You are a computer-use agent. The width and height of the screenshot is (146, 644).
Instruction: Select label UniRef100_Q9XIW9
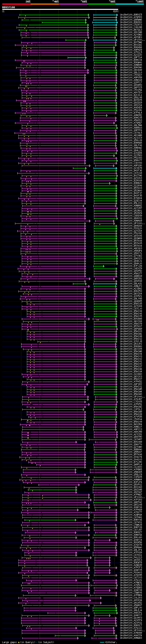(x=131, y=32)
